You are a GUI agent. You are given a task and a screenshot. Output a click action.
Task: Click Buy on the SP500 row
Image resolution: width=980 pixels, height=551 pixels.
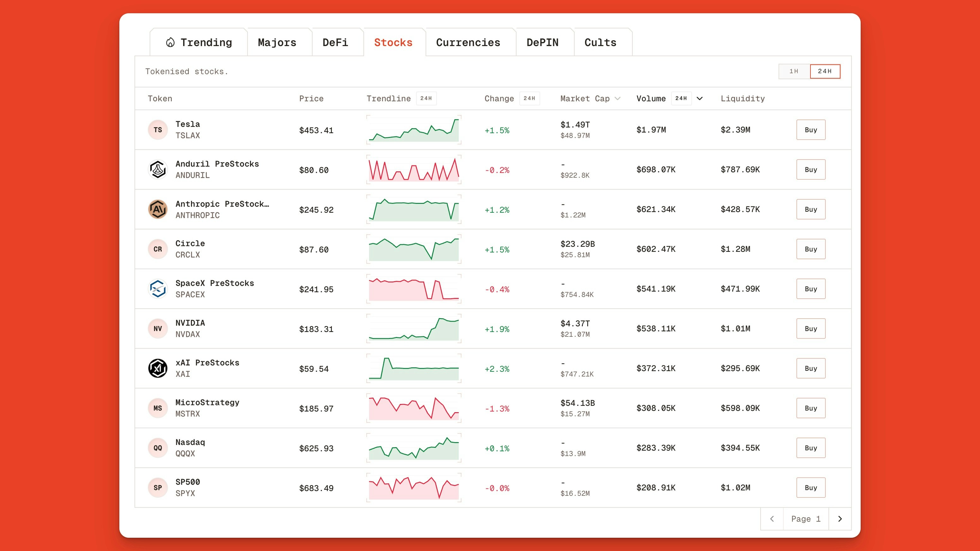811,487
